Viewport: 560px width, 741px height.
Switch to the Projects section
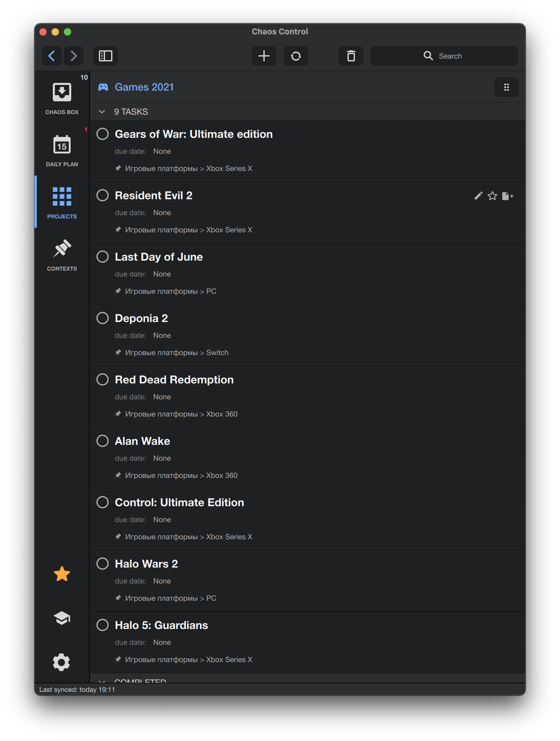click(62, 202)
